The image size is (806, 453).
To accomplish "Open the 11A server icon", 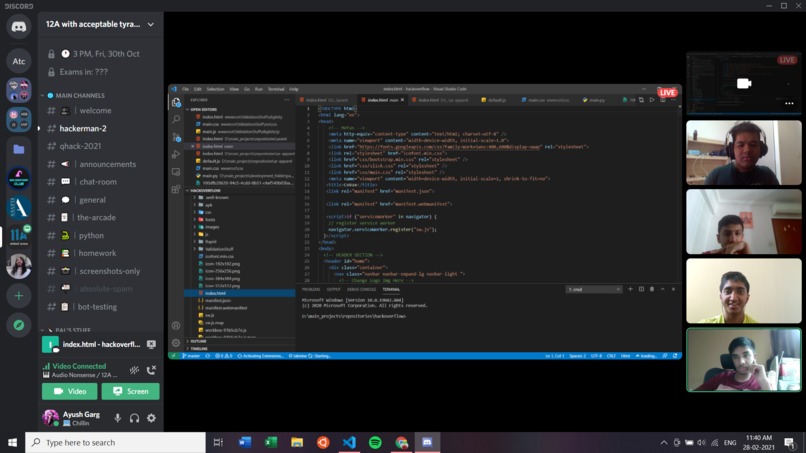I will (19, 237).
